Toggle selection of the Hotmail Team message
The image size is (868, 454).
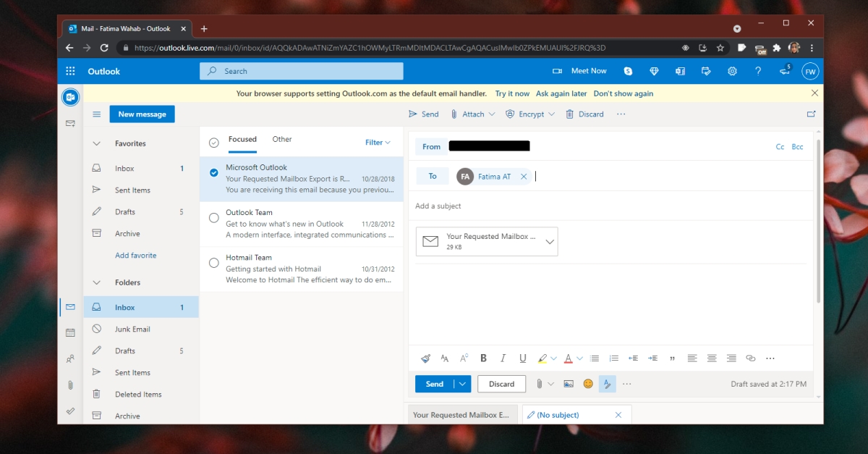coord(213,263)
